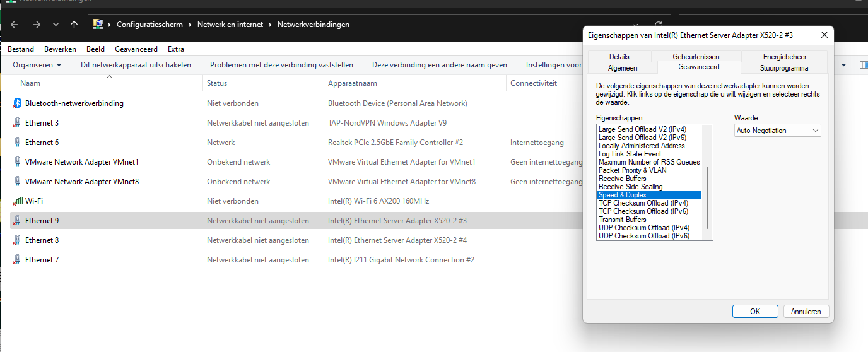Viewport: 868px width, 352px height.
Task: Open the Geavanceerd menu in menu bar
Action: [x=136, y=49]
